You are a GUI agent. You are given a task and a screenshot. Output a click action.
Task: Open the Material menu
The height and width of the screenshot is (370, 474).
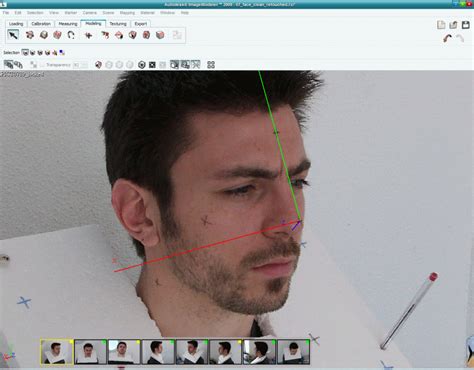click(x=147, y=13)
